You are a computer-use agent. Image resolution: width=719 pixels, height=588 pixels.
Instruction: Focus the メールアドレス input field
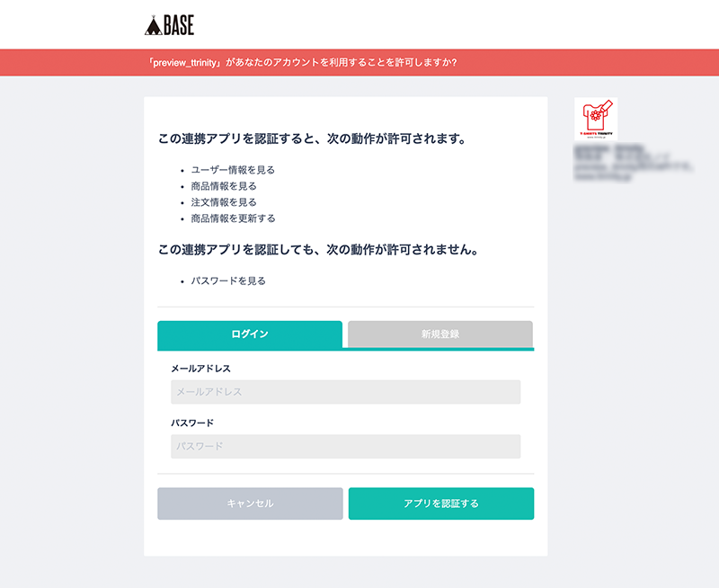[346, 392]
